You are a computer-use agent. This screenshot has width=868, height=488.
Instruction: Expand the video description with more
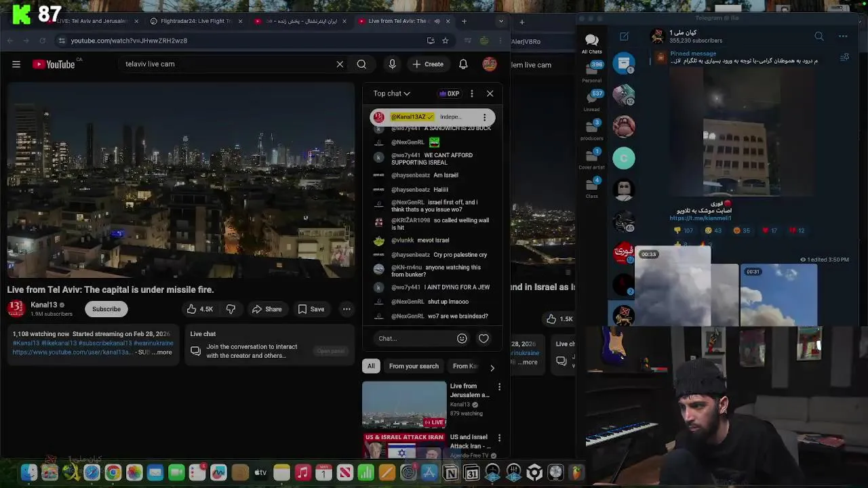(x=163, y=352)
